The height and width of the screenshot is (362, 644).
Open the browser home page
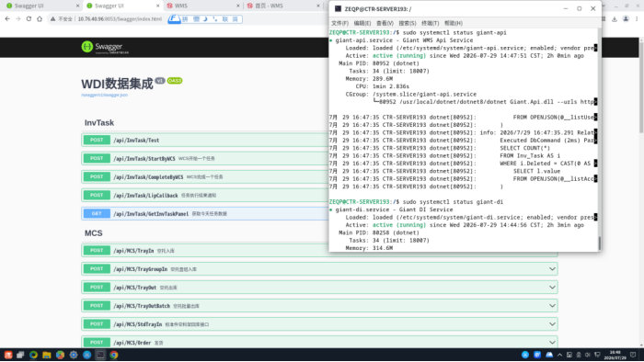tap(40, 19)
